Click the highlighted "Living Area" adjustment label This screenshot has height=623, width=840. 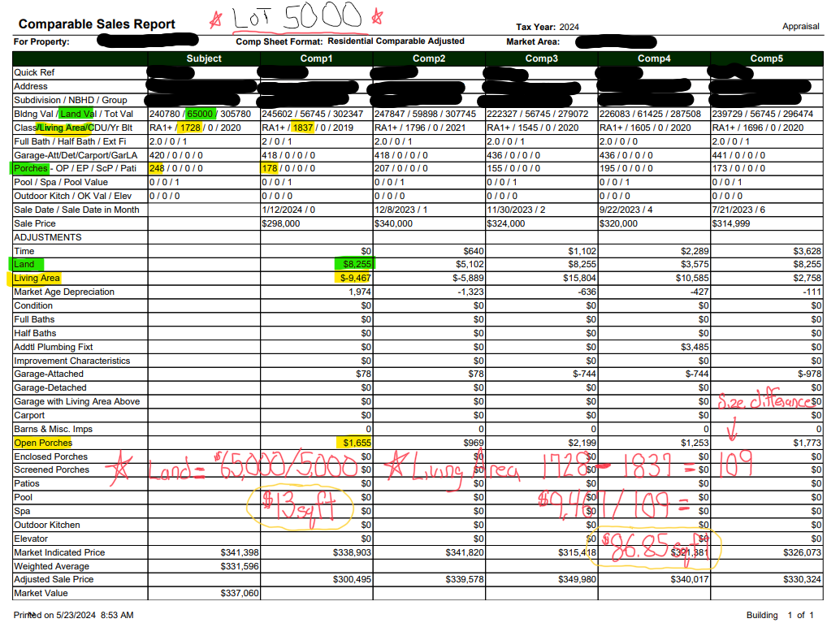[x=37, y=278]
